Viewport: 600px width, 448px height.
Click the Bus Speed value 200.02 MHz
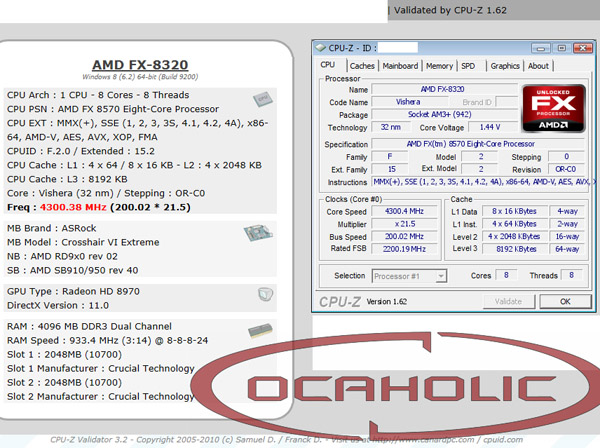tap(404, 236)
